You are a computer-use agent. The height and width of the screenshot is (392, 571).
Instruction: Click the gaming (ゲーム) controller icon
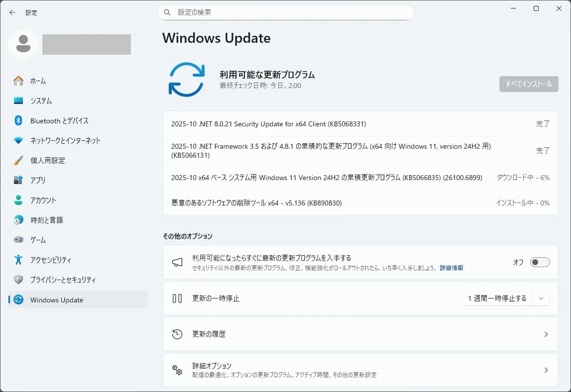[x=18, y=240]
